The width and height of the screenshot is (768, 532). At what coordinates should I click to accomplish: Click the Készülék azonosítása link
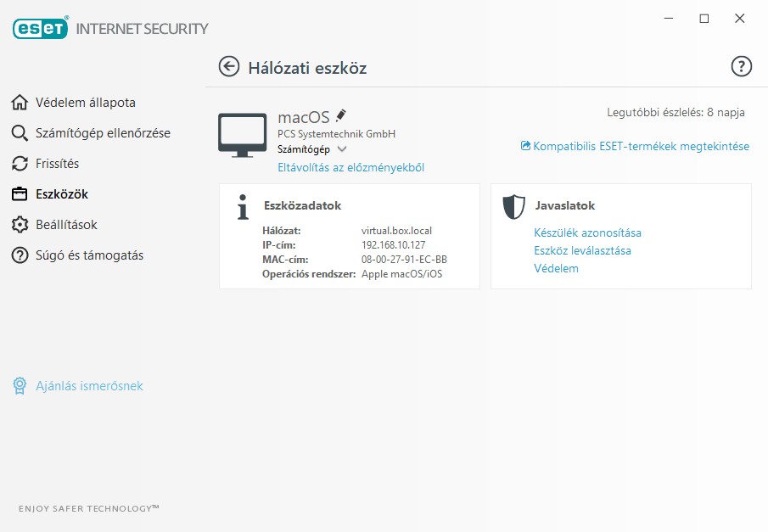[587, 232]
